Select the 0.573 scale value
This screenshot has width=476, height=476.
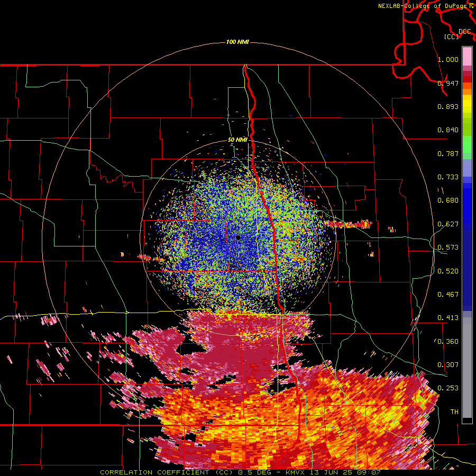(448, 248)
